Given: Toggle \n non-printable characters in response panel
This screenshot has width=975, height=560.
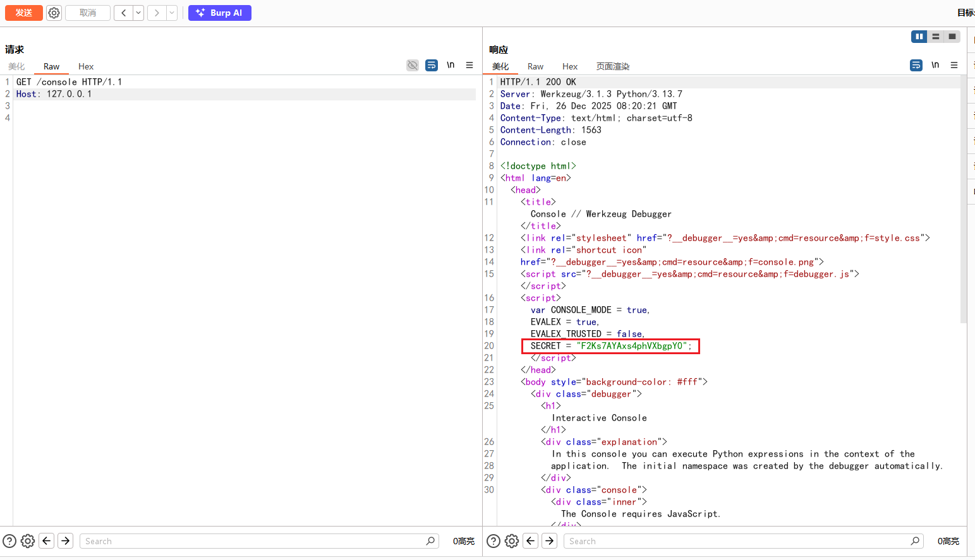Looking at the screenshot, I should coord(935,65).
